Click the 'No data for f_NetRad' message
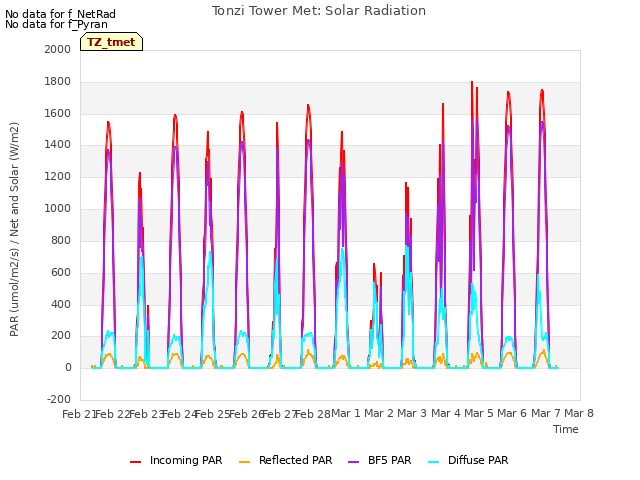The image size is (640, 480). [x=60, y=14]
